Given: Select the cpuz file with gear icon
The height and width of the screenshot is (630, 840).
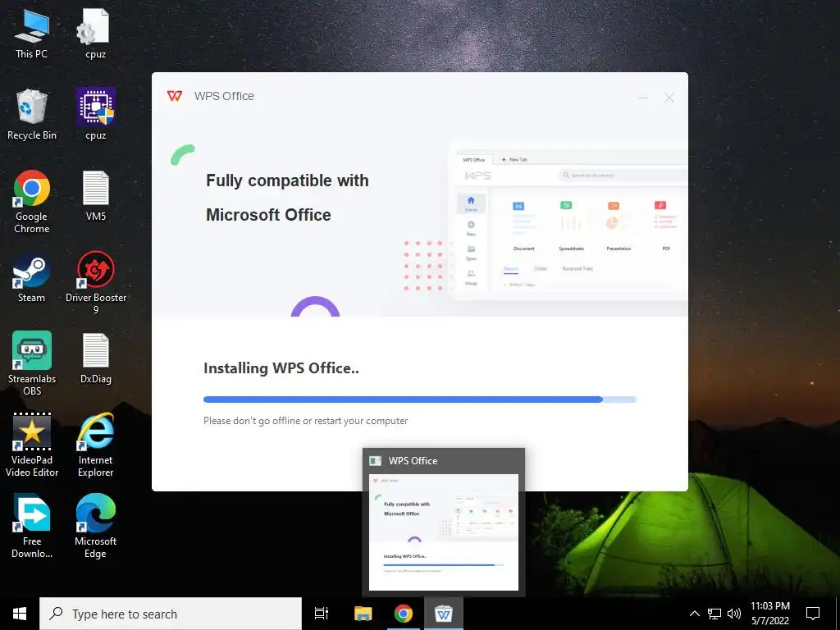Looking at the screenshot, I should 95,34.
